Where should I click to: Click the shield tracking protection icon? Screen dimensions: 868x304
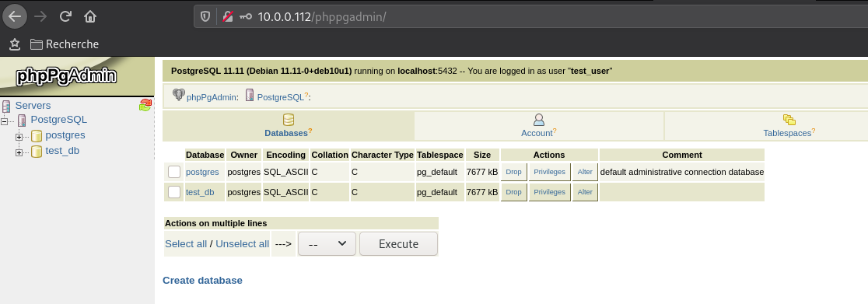click(205, 16)
